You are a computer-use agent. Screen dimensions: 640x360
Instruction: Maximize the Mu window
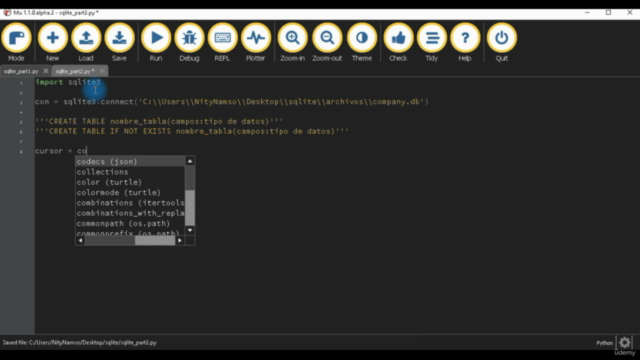click(x=608, y=13)
